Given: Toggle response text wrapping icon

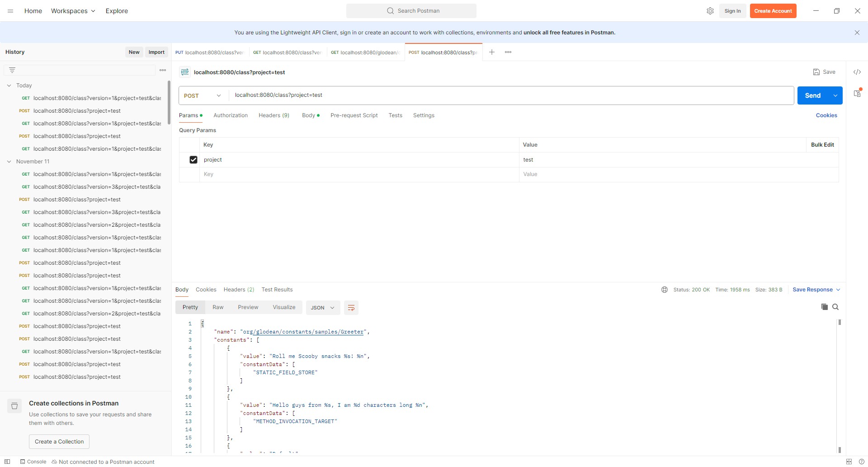Looking at the screenshot, I should pos(351,307).
